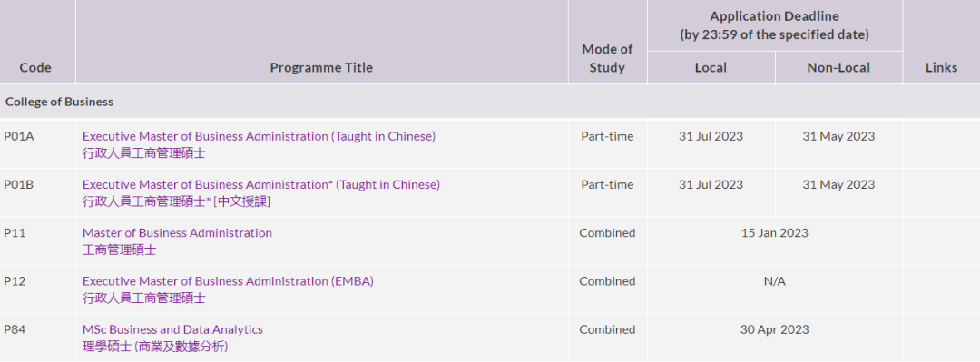Open the P01A Executive MBA English title link
This screenshot has height=362, width=980.
point(259,136)
